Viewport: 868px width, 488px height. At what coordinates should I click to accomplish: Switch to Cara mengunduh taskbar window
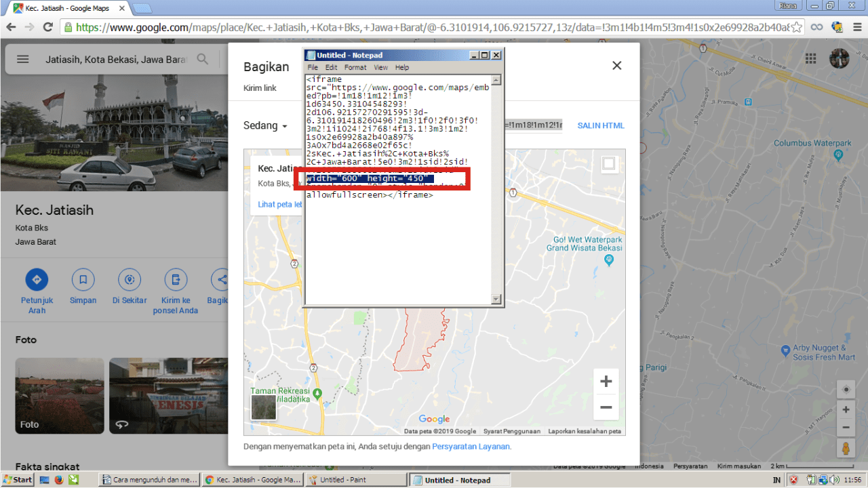tap(150, 480)
